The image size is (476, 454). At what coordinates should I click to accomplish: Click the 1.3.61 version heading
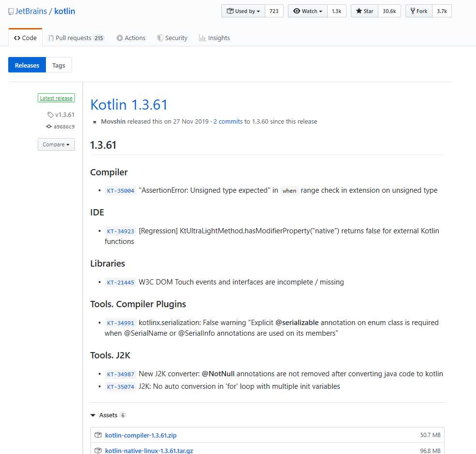click(103, 145)
